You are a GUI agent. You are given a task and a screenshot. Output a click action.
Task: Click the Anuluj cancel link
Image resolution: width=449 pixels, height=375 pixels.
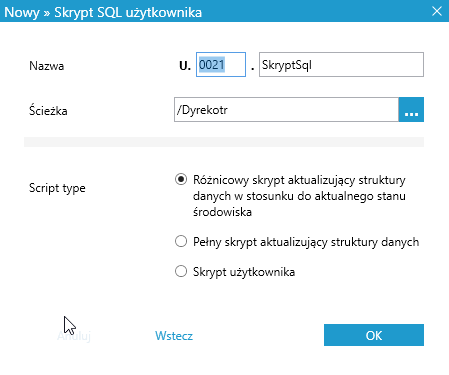pyautogui.click(x=74, y=336)
